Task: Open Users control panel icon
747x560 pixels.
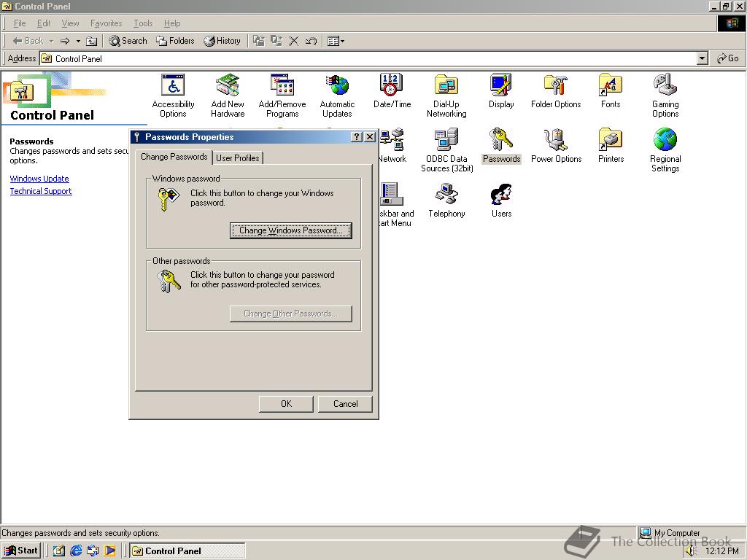Action: click(x=501, y=200)
